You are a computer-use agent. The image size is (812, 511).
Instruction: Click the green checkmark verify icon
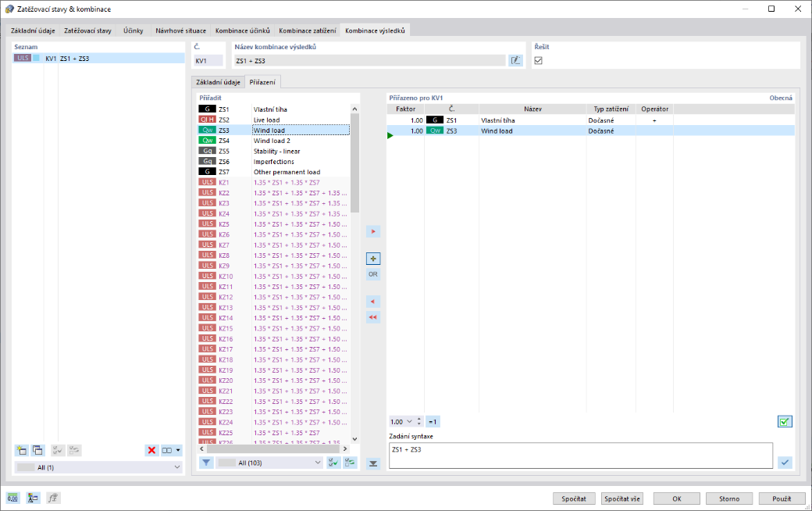(785, 422)
